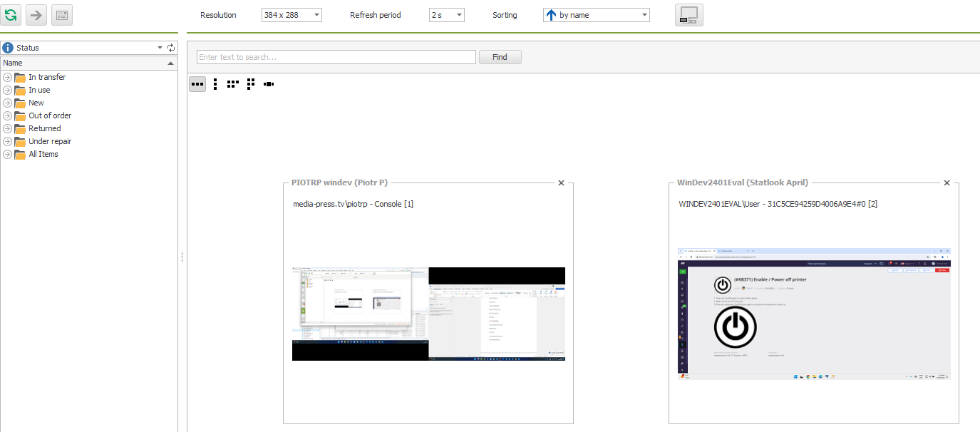Image resolution: width=980 pixels, height=432 pixels.
Task: Open the Sorting by name dropdown
Action: 597,15
